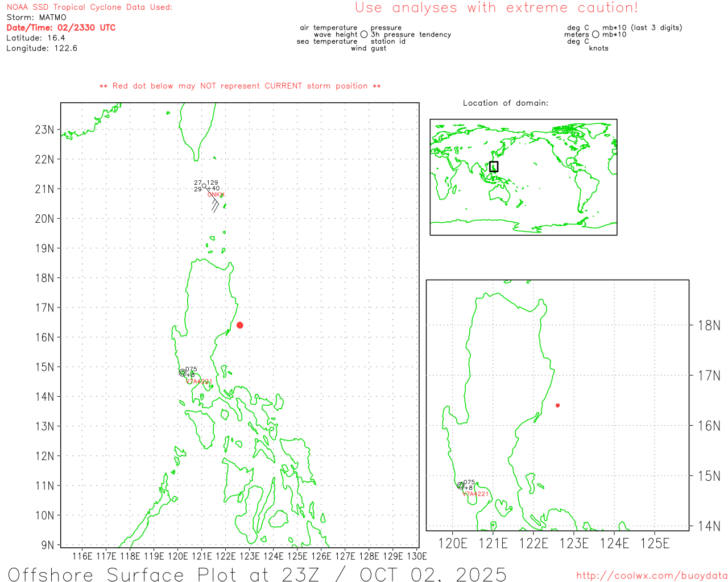Click the red ONKH station ID label
728x582 pixels.
click(x=216, y=195)
